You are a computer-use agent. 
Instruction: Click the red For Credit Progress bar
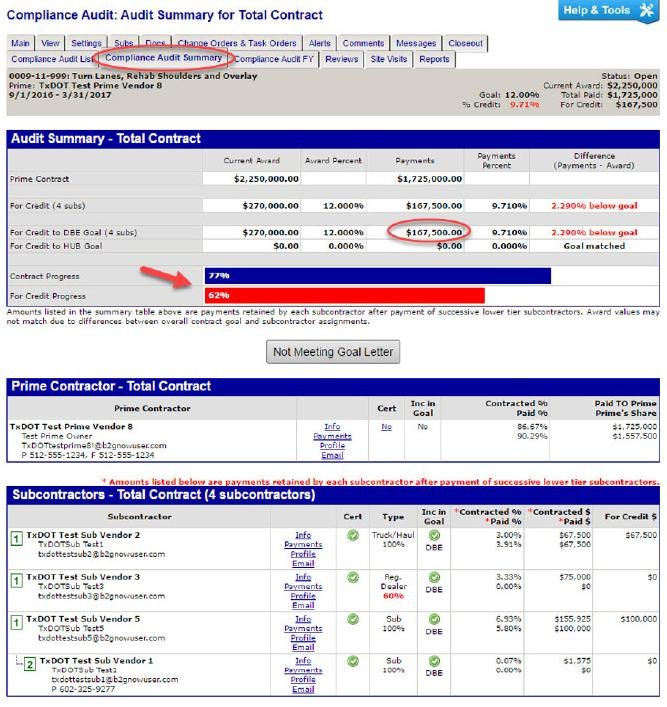(x=344, y=295)
